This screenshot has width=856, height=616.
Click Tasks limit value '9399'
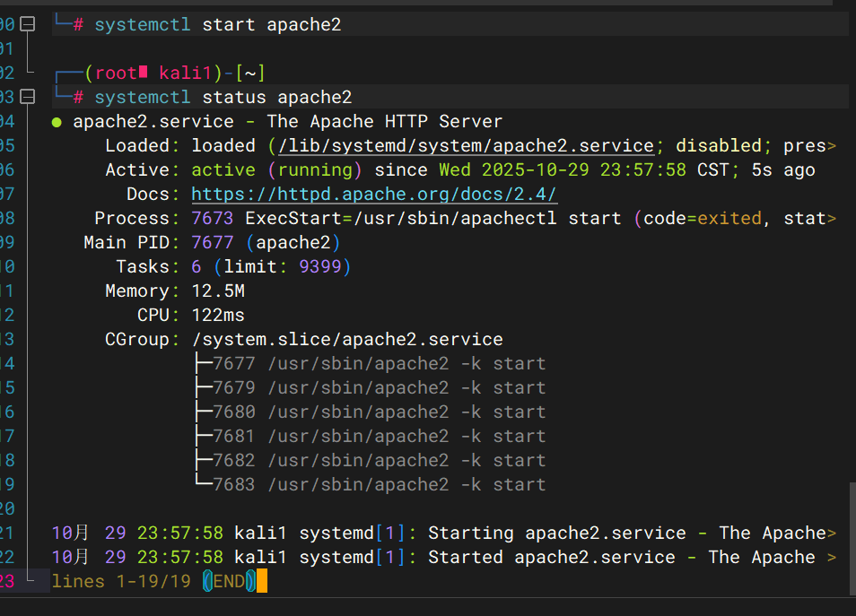tap(320, 267)
